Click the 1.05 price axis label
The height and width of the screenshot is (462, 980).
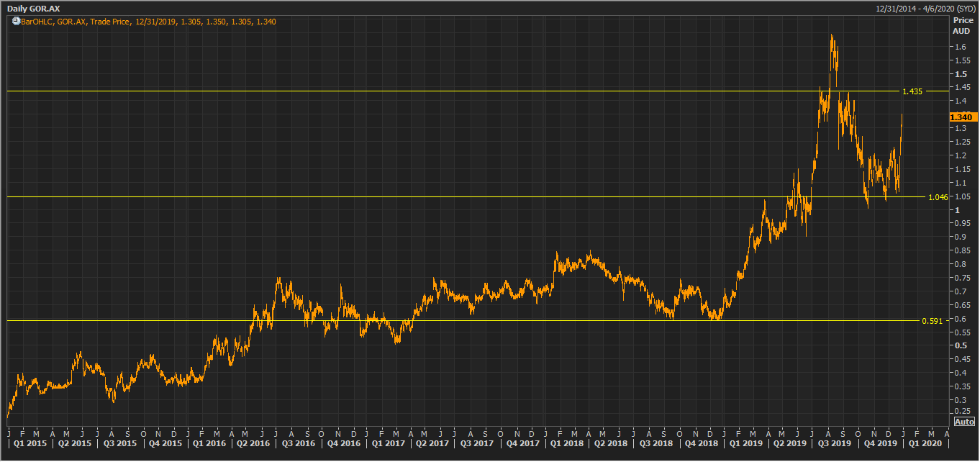[x=963, y=196]
